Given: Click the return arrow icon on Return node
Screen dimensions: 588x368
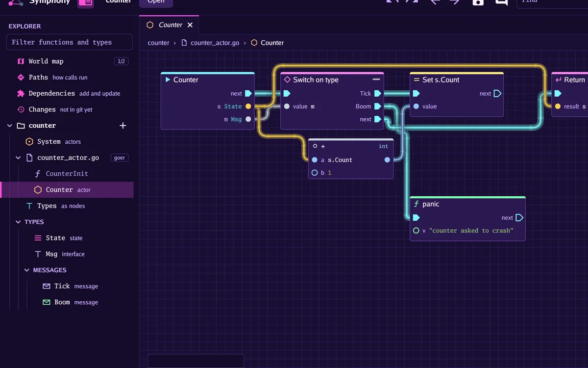Looking at the screenshot, I should pyautogui.click(x=558, y=79).
